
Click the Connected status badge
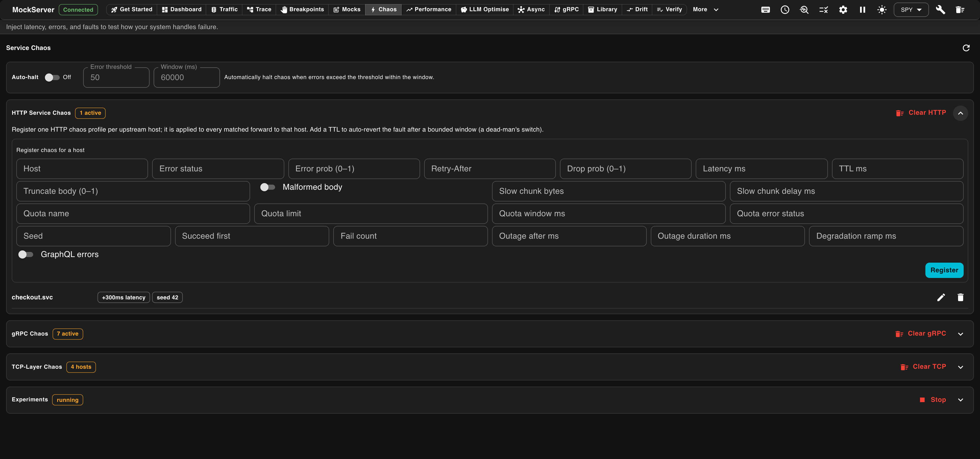[78, 10]
